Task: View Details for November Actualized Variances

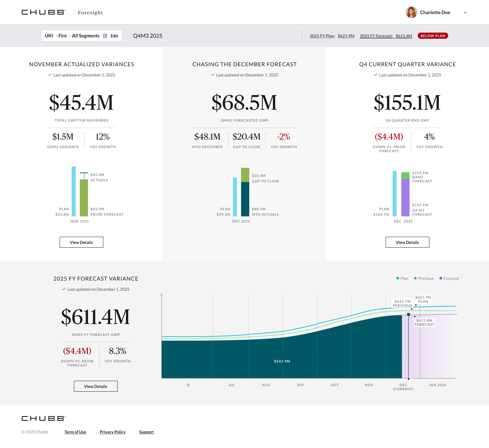Action: pyautogui.click(x=81, y=242)
